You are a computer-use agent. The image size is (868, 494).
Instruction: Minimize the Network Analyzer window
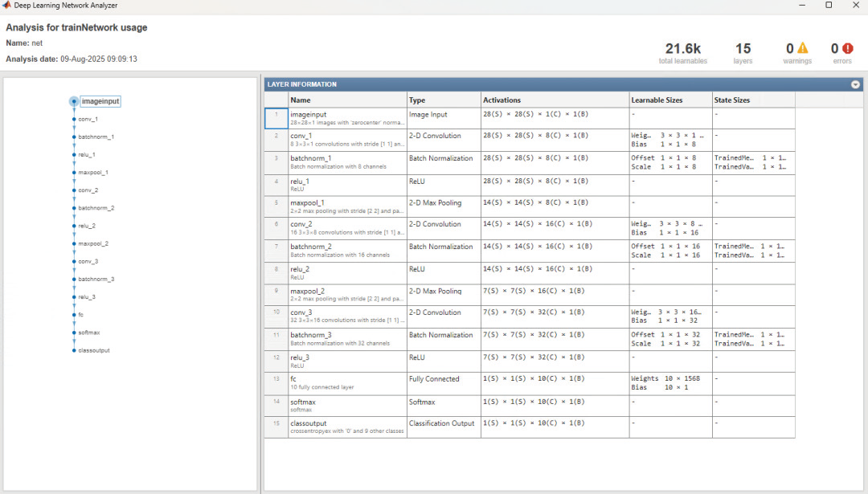point(802,5)
